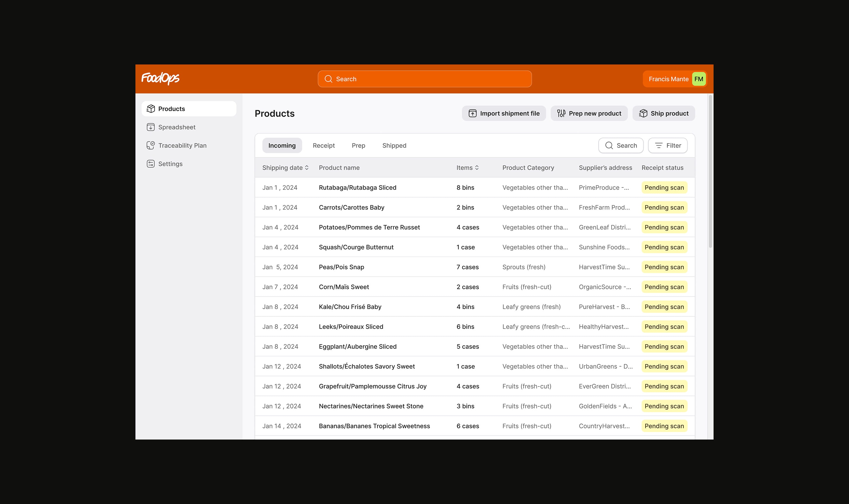Image resolution: width=849 pixels, height=504 pixels.
Task: Click the Products box icon in sidebar
Action: pyautogui.click(x=150, y=109)
